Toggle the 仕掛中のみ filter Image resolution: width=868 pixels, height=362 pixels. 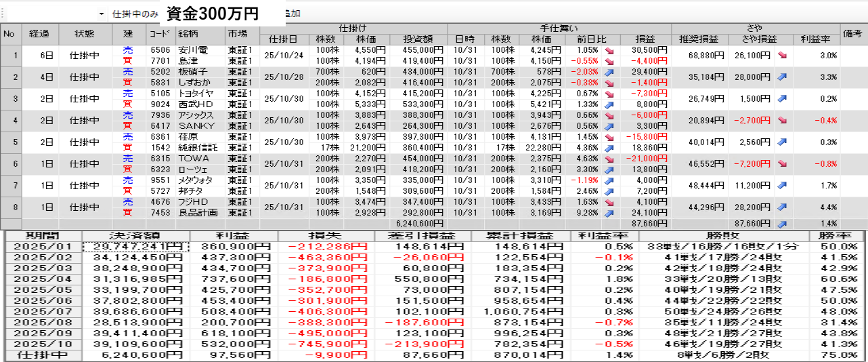[135, 14]
